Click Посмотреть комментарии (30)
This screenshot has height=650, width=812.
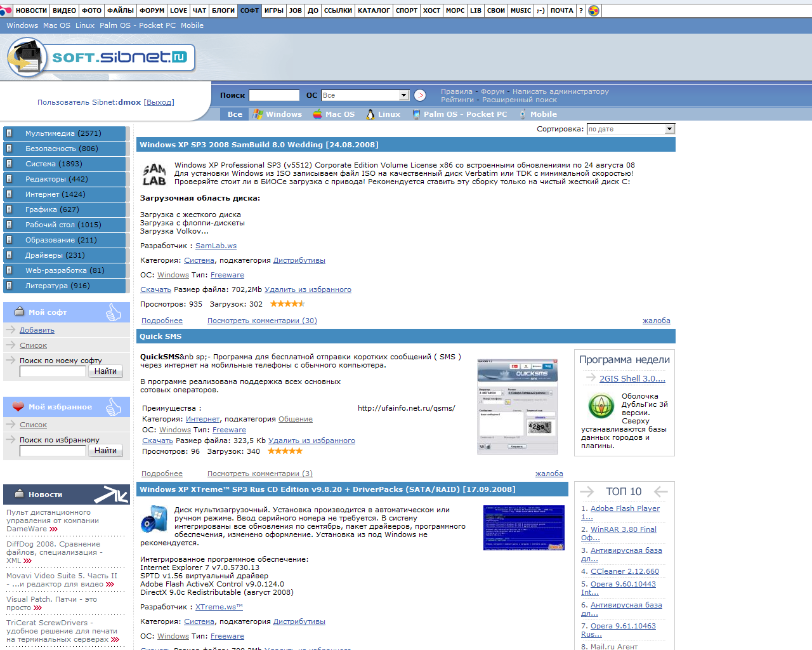pyautogui.click(x=262, y=321)
